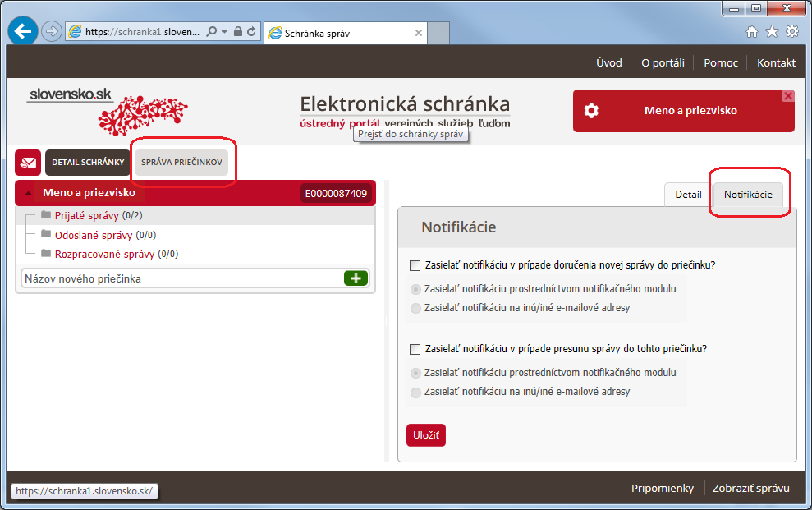Open the Zobraziť správu footer link
Viewport: 812px width, 510px height.
[x=751, y=489]
